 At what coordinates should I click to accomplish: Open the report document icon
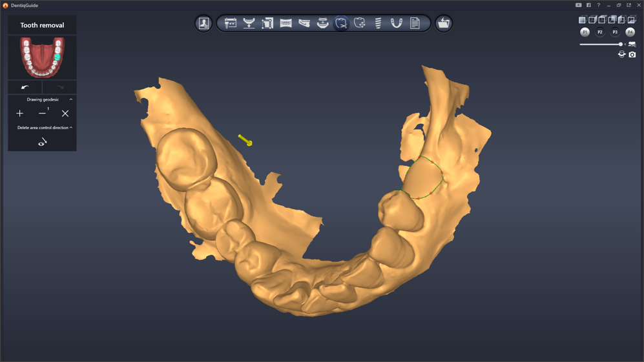pyautogui.click(x=415, y=23)
